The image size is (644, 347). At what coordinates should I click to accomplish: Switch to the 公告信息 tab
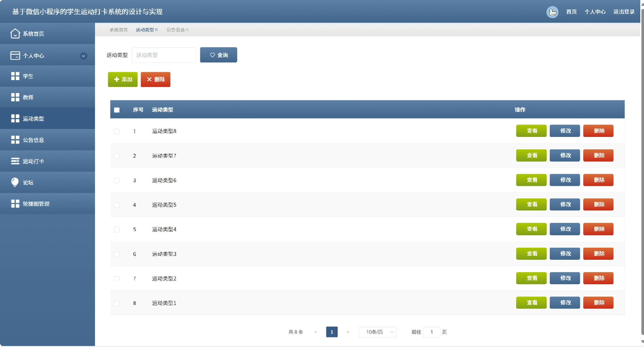point(175,30)
